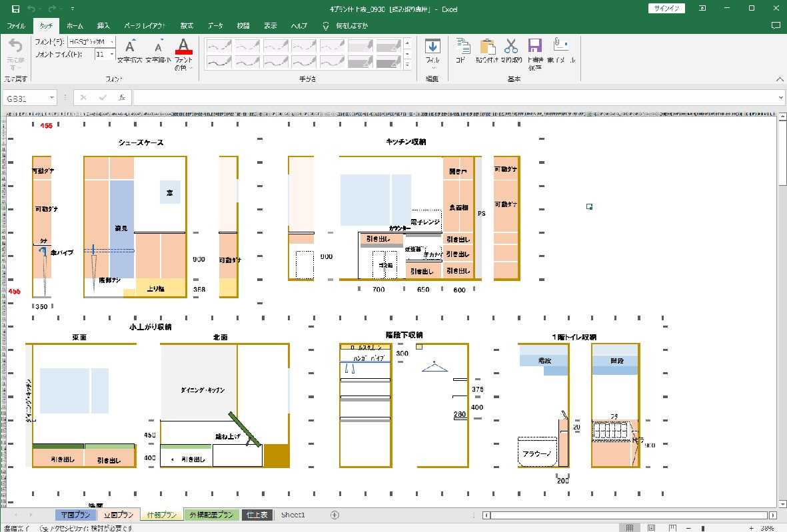Click the zoom slider handle in the status bar

pos(702,528)
